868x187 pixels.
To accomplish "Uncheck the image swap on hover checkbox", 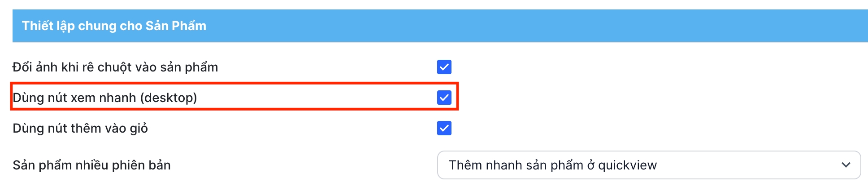I will [x=444, y=67].
